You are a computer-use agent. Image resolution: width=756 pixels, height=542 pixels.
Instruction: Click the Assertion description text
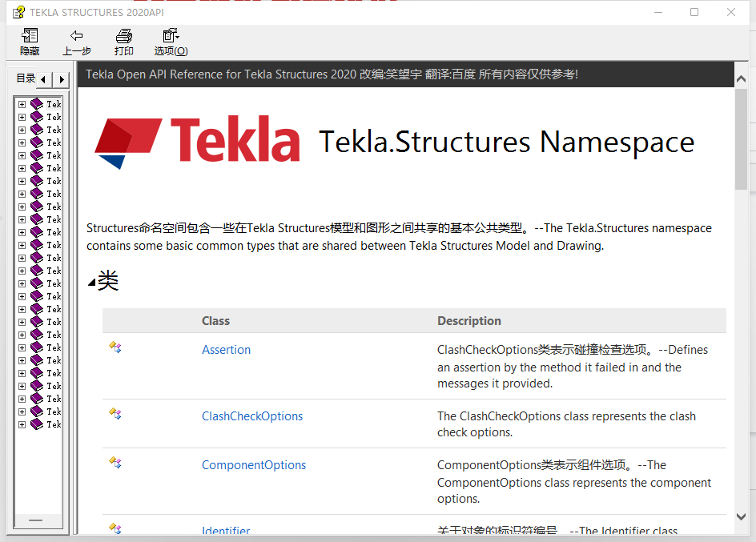573,366
